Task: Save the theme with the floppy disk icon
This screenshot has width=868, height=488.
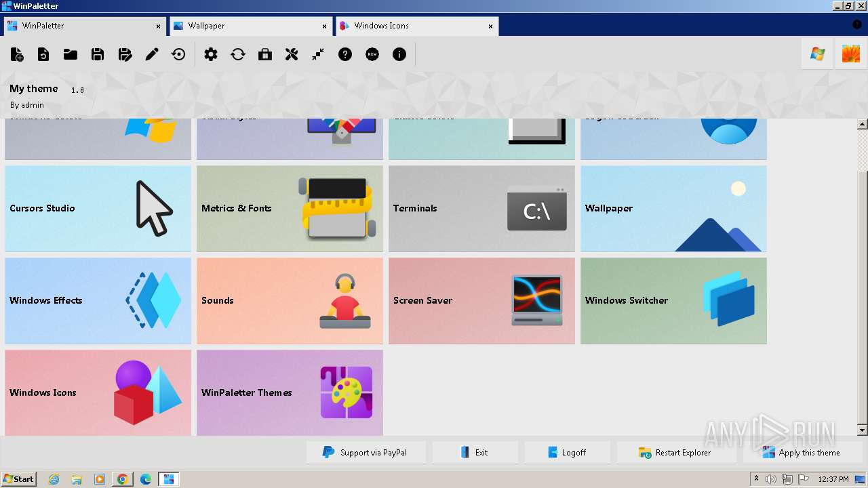Action: click(x=98, y=54)
